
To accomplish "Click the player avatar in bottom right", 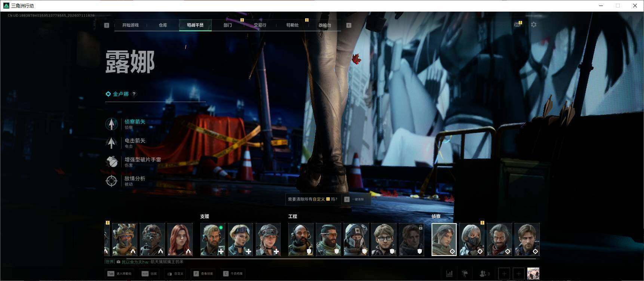I will pyautogui.click(x=533, y=274).
